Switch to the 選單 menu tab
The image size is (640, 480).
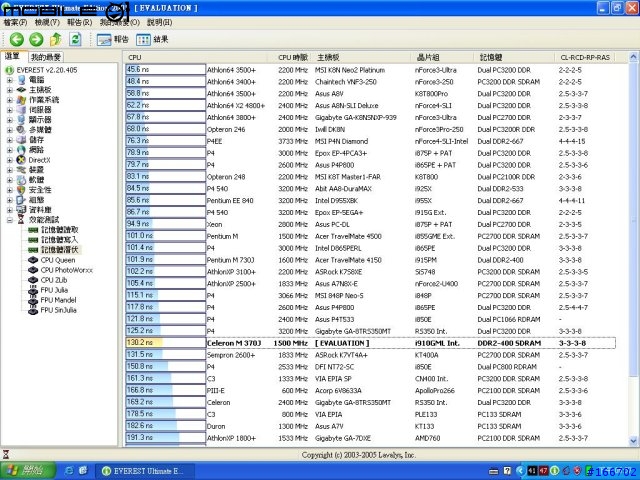(x=13, y=56)
